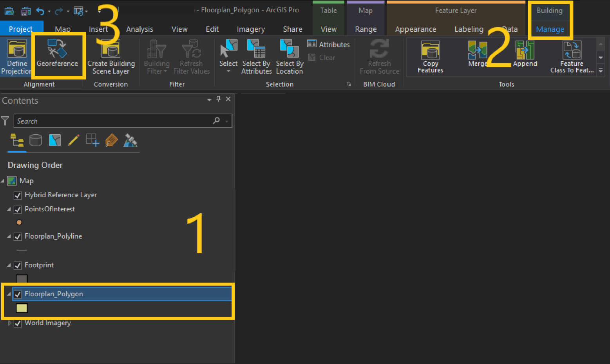The image size is (610, 364).
Task: Collapse the Floorplan_Polygon layer legend
Action: 9,294
